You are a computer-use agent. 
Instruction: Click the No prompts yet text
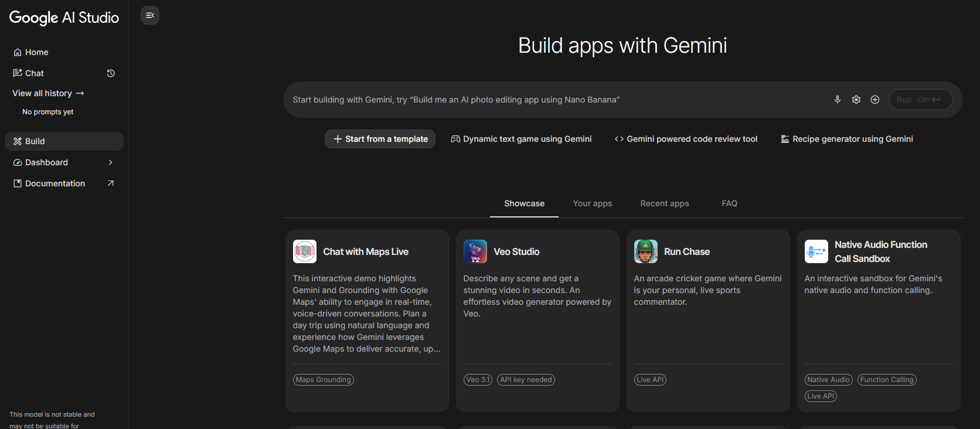[48, 112]
